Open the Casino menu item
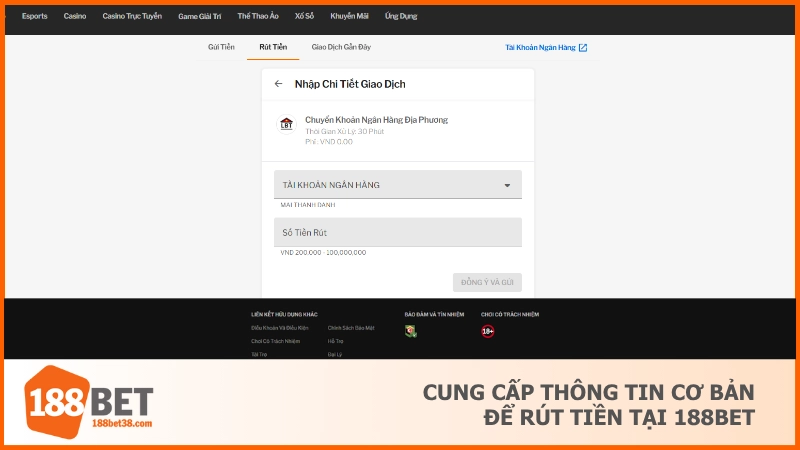Image resolution: width=800 pixels, height=450 pixels. pos(75,16)
